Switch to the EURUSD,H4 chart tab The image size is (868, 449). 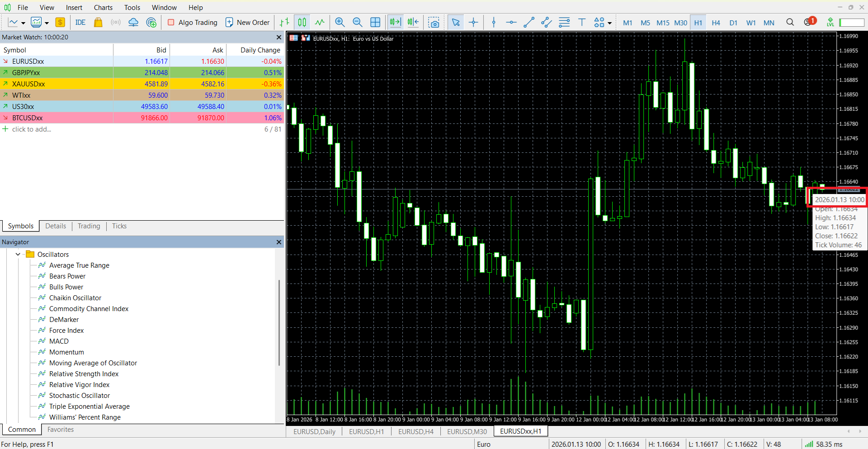click(416, 431)
